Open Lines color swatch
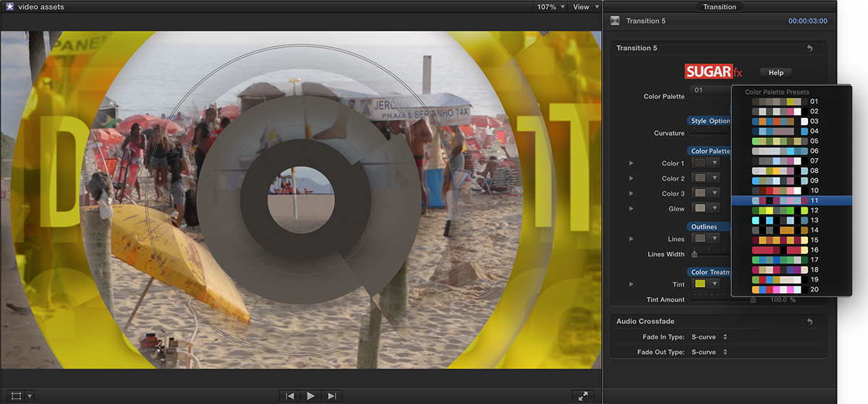 click(x=700, y=238)
